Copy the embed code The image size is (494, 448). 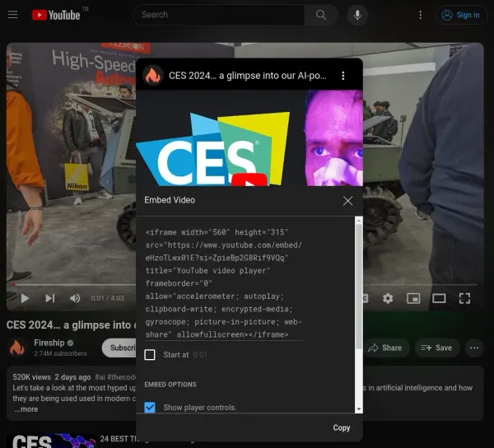[342, 428]
